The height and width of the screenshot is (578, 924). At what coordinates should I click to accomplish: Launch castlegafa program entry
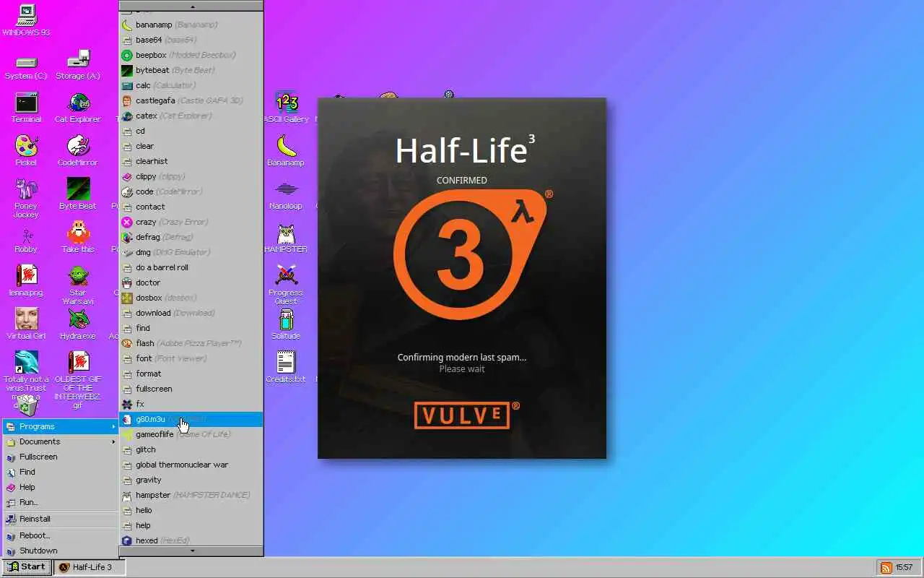pos(191,100)
